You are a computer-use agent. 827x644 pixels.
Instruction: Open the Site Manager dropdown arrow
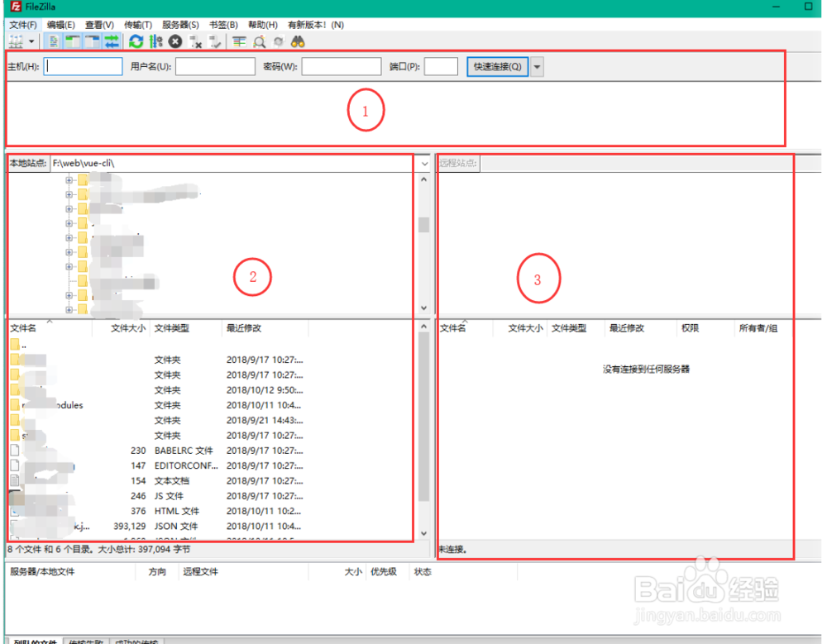tap(31, 41)
